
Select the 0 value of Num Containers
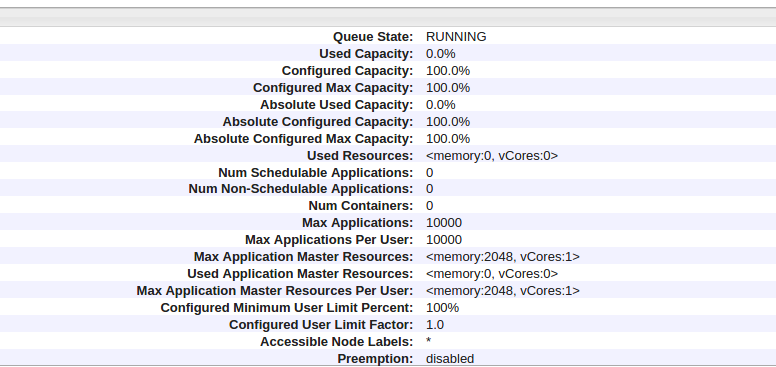pyautogui.click(x=430, y=205)
